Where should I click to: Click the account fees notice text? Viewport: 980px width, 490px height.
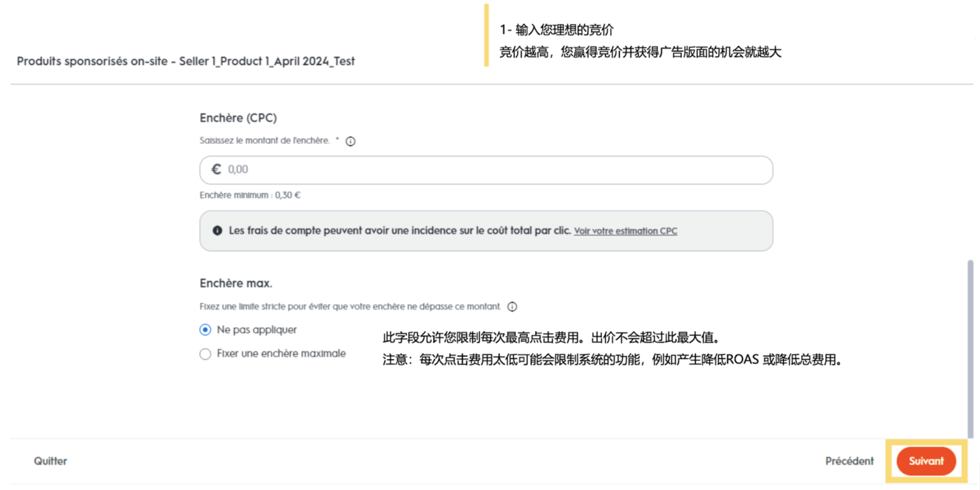(399, 231)
